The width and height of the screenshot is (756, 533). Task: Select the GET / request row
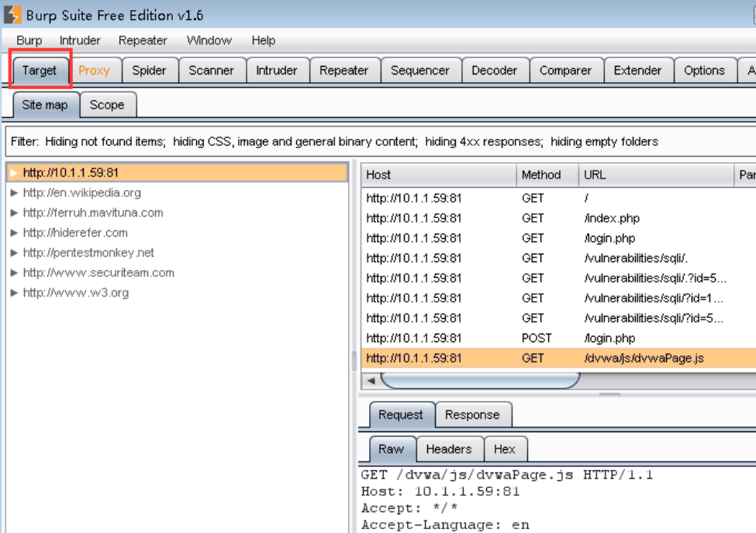tap(558, 199)
